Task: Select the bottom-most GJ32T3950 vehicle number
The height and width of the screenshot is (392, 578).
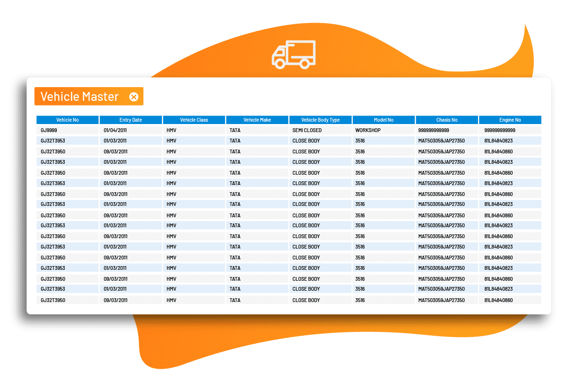Action: point(53,300)
